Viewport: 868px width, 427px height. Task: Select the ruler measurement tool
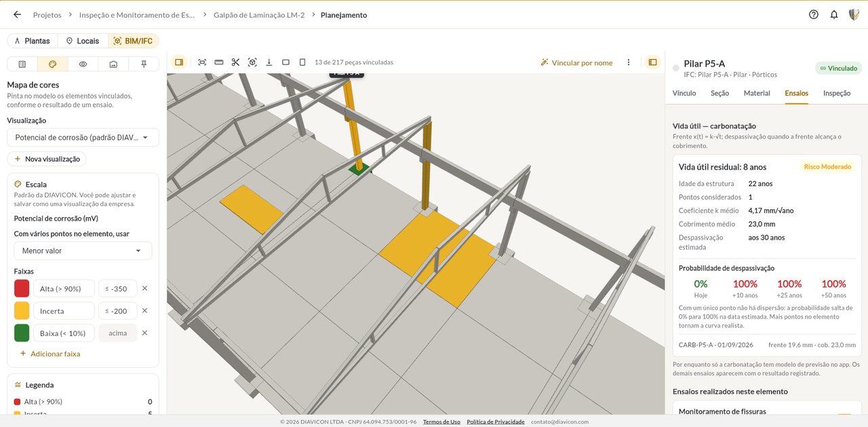tap(219, 62)
